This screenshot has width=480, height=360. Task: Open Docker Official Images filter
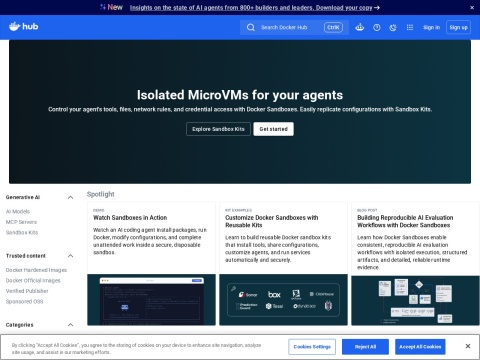[x=33, y=281]
